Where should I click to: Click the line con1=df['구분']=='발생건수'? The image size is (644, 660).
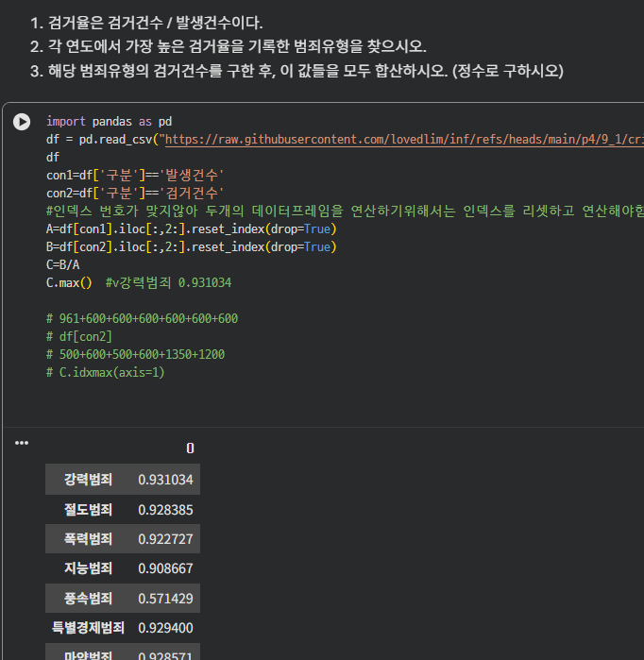[135, 175]
